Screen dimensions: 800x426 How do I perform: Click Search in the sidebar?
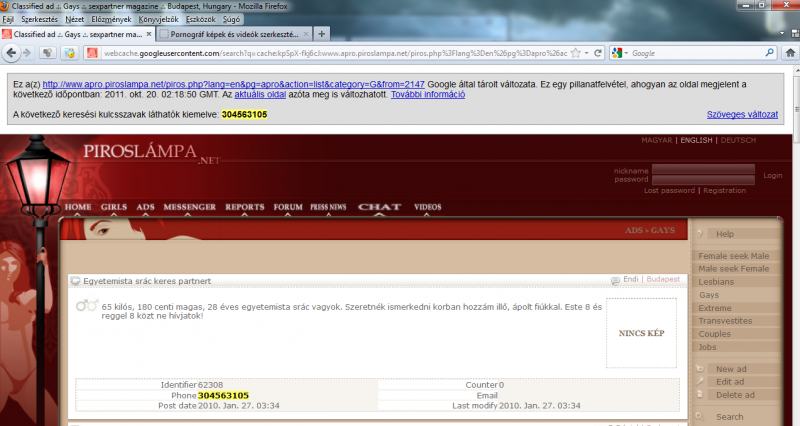(729, 417)
